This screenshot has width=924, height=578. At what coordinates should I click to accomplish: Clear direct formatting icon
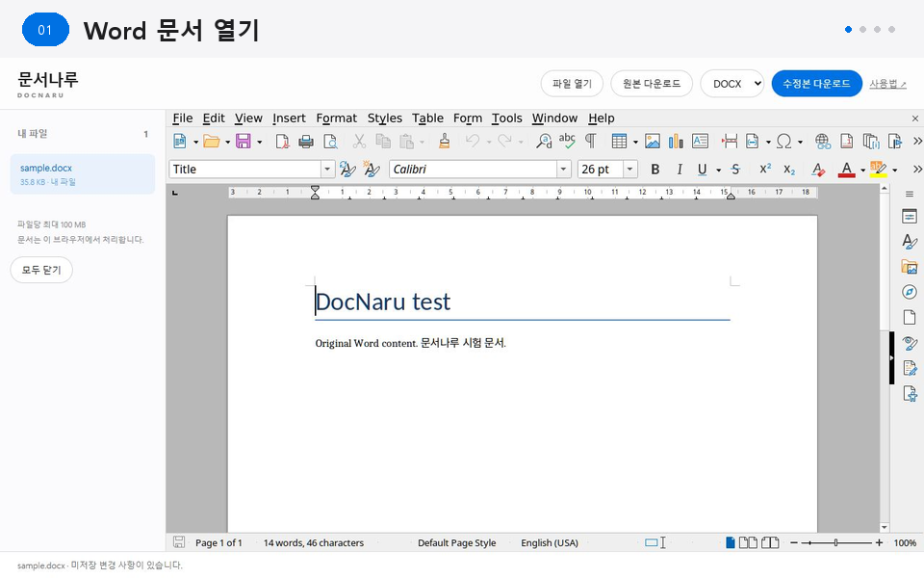click(x=818, y=170)
